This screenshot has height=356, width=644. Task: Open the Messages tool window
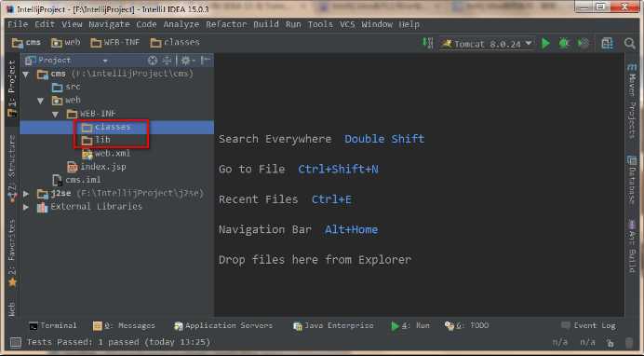pyautogui.click(x=124, y=325)
